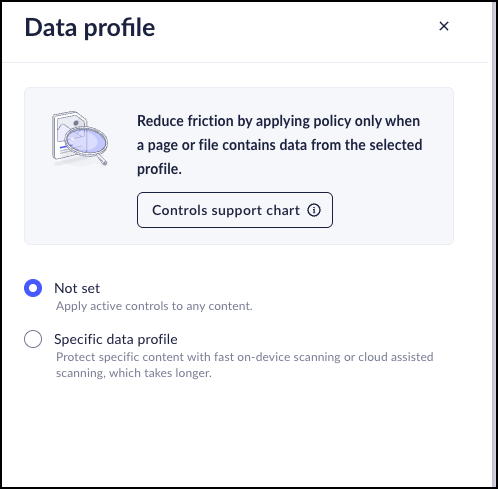The height and width of the screenshot is (489, 498).
Task: Dismiss the panel with the X icon
Action: click(444, 26)
